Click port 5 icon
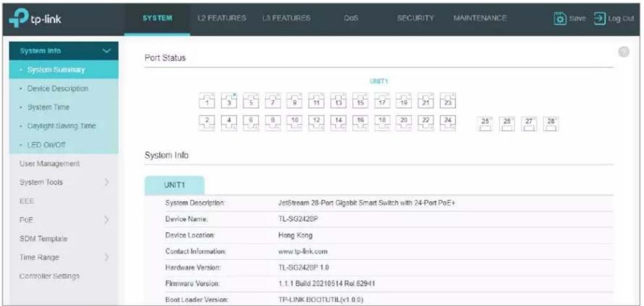 [x=251, y=100]
